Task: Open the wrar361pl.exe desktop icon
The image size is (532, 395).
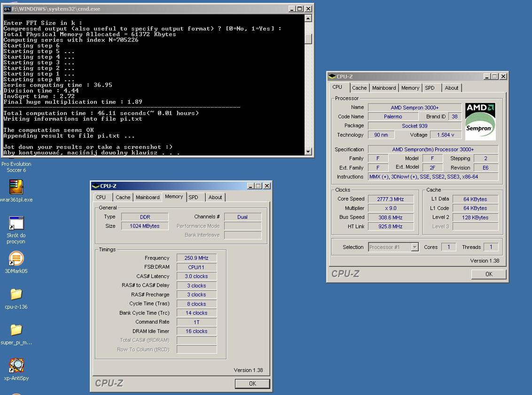Action: (16, 187)
